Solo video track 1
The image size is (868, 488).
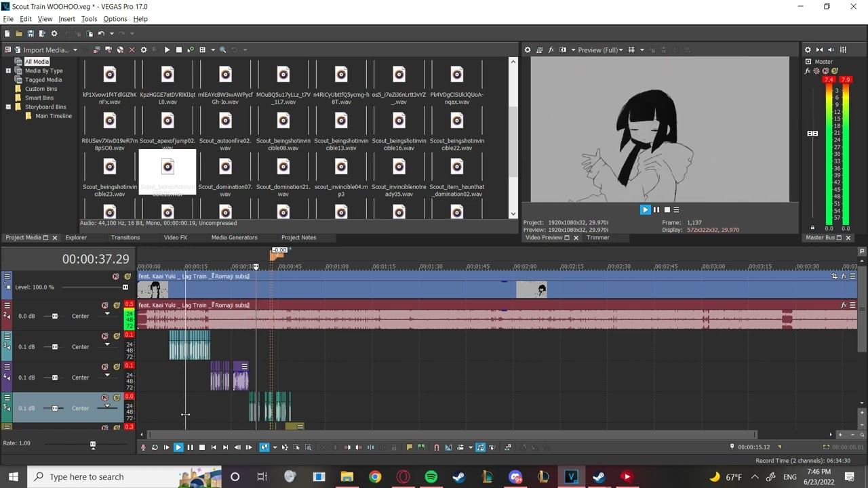click(127, 277)
